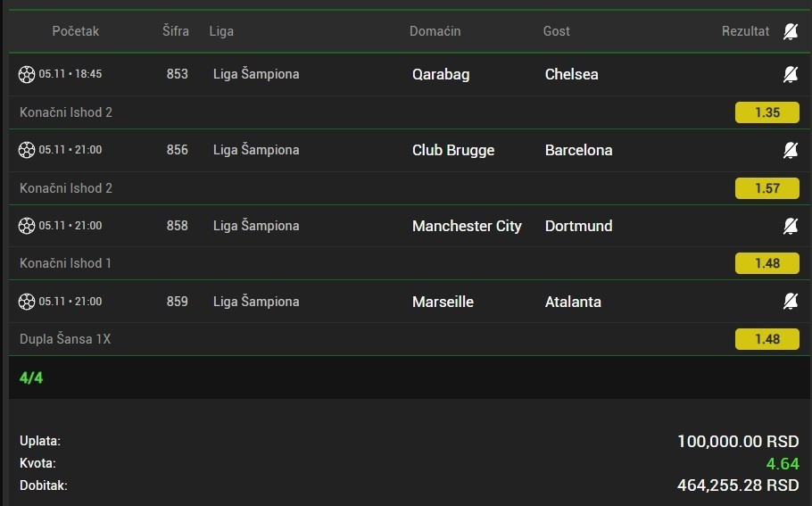Click the Šifra column header
The width and height of the screenshot is (812, 506).
[x=176, y=31]
